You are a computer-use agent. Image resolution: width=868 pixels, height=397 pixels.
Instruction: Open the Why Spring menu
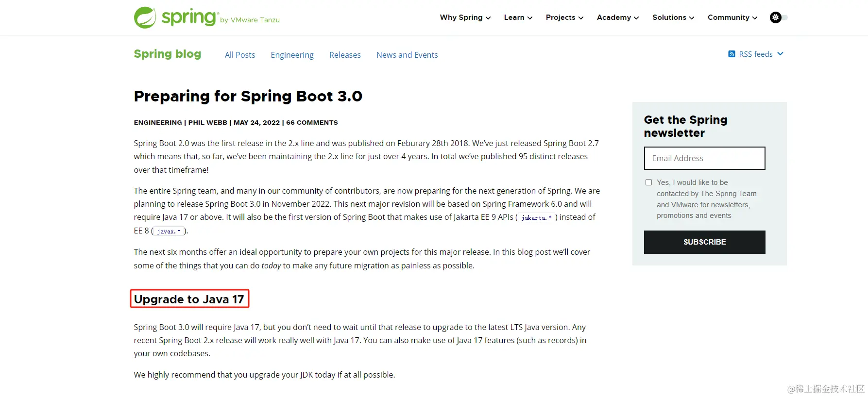pyautogui.click(x=465, y=17)
